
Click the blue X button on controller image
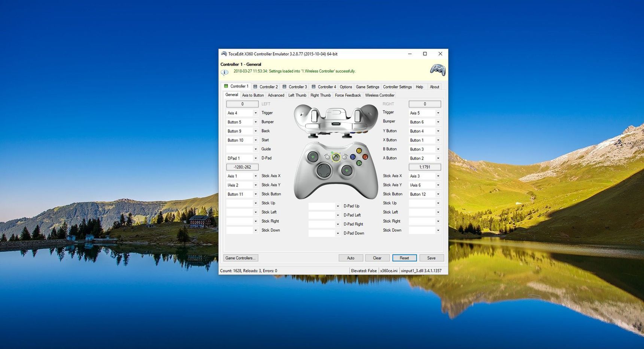pos(353,157)
